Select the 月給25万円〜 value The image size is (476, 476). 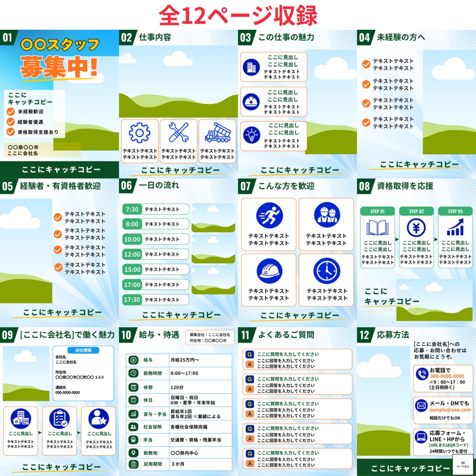[x=185, y=360]
